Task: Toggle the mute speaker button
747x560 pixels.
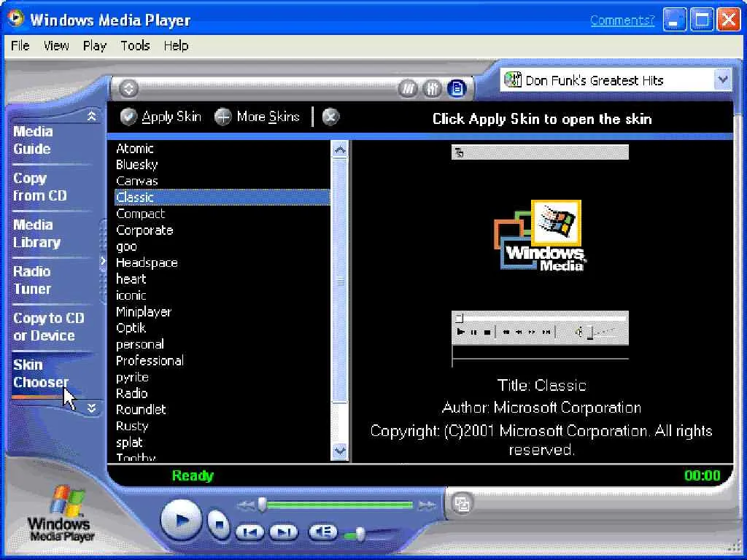Action: [x=322, y=532]
